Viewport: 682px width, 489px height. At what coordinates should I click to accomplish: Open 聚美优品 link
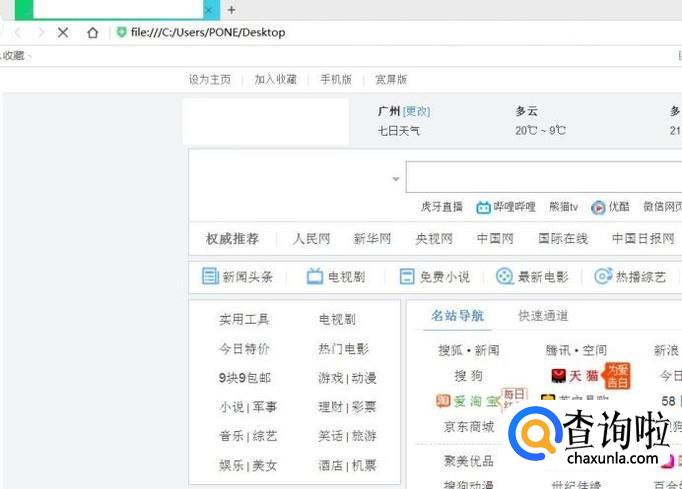pos(469,461)
